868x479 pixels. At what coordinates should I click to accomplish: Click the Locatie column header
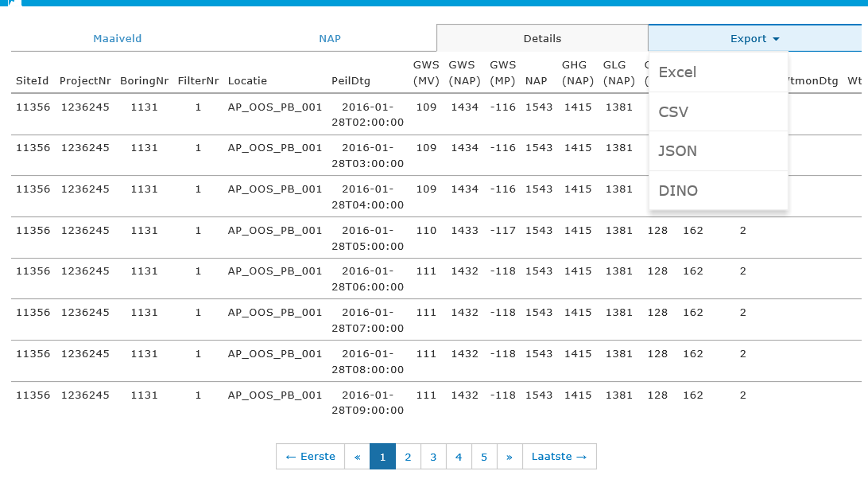247,81
